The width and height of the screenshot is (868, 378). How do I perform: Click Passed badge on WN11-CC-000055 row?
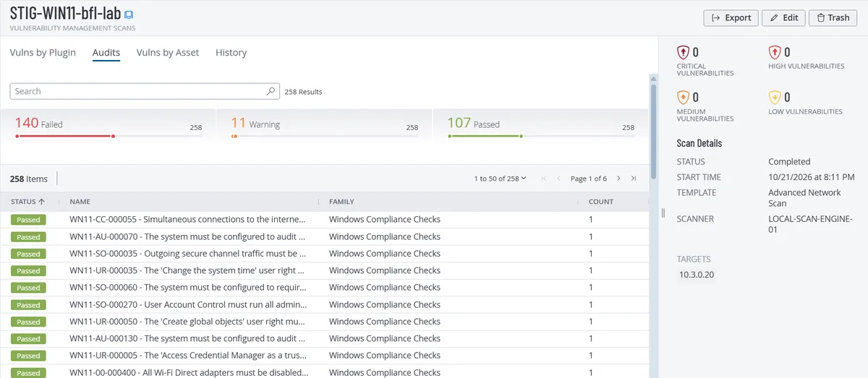[28, 220]
